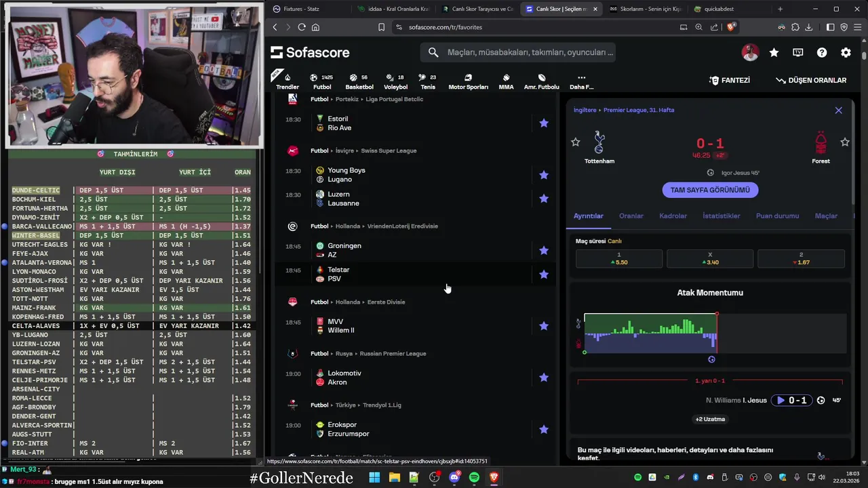Open DÜŞEN ORANLAR dropping odds

coord(811,80)
